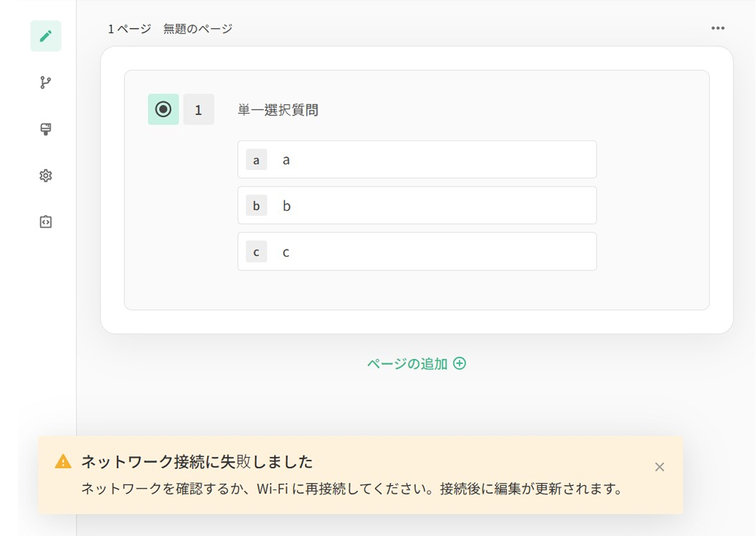
Task: Open the pencil edit tab in the sidebar
Action: (x=46, y=36)
